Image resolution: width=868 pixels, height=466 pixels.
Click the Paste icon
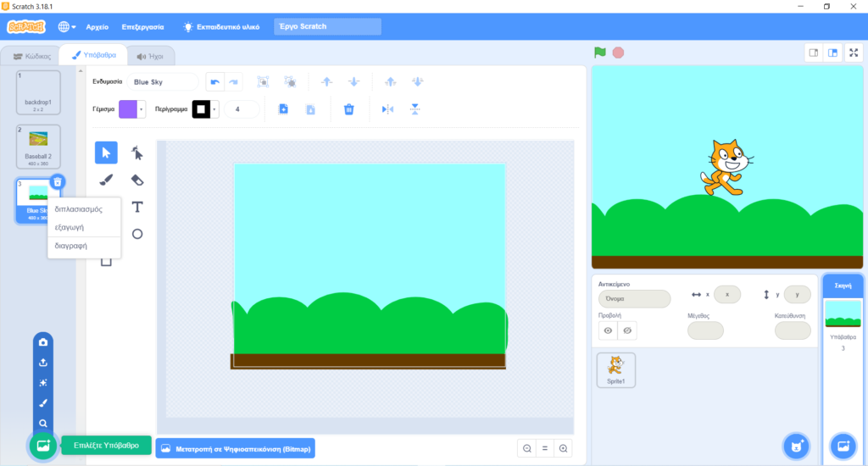[x=310, y=109]
